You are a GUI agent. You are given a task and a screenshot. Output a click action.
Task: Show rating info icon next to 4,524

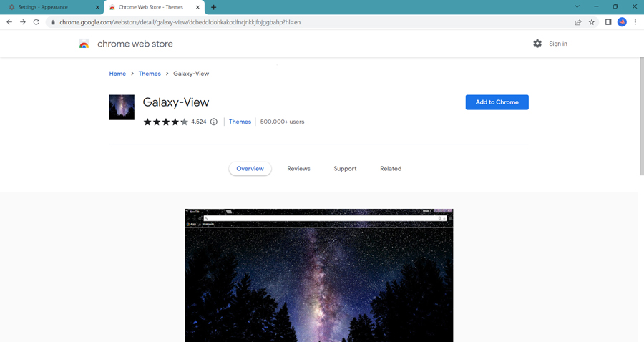(213, 122)
